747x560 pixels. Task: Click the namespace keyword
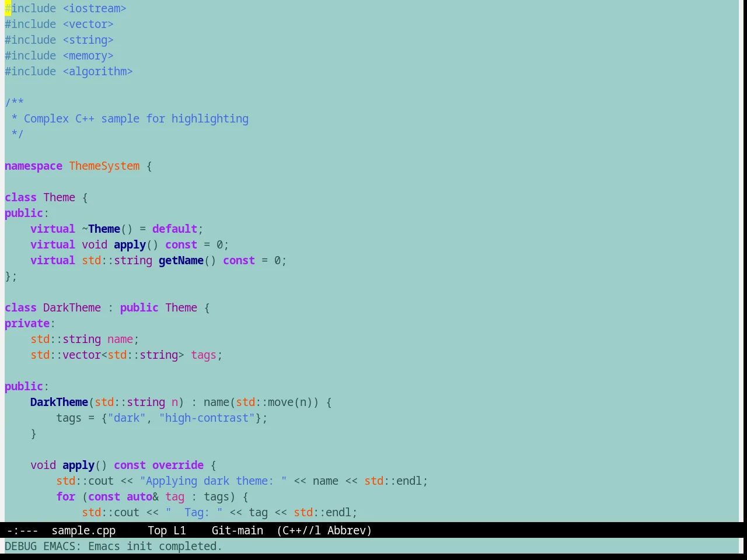click(x=33, y=166)
